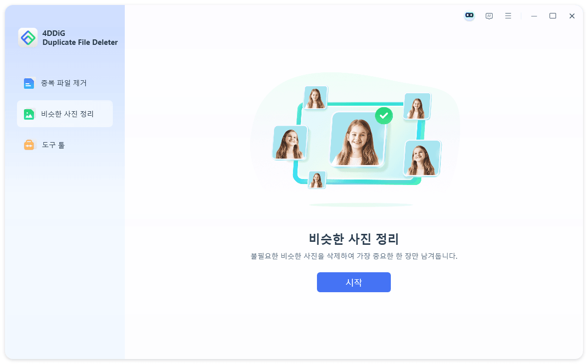
Task: Click the lower-right girl photo thumbnail
Action: coord(422,159)
